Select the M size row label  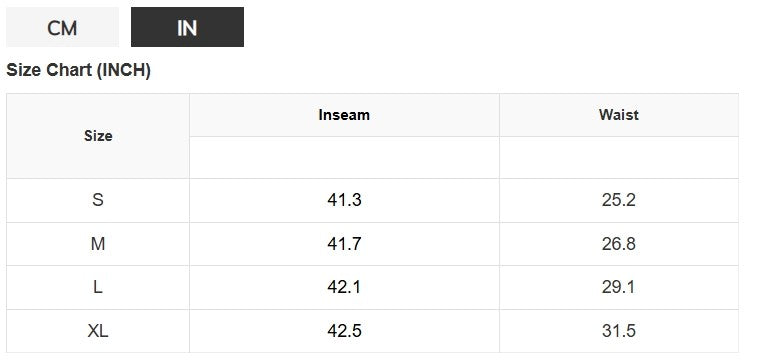tap(98, 243)
